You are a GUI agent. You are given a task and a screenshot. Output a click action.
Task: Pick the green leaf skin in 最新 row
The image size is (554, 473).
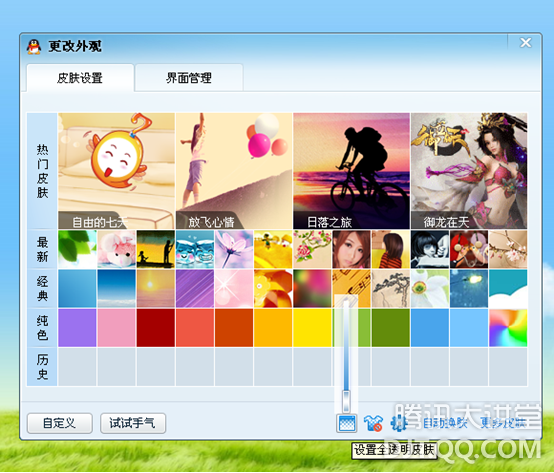77,249
